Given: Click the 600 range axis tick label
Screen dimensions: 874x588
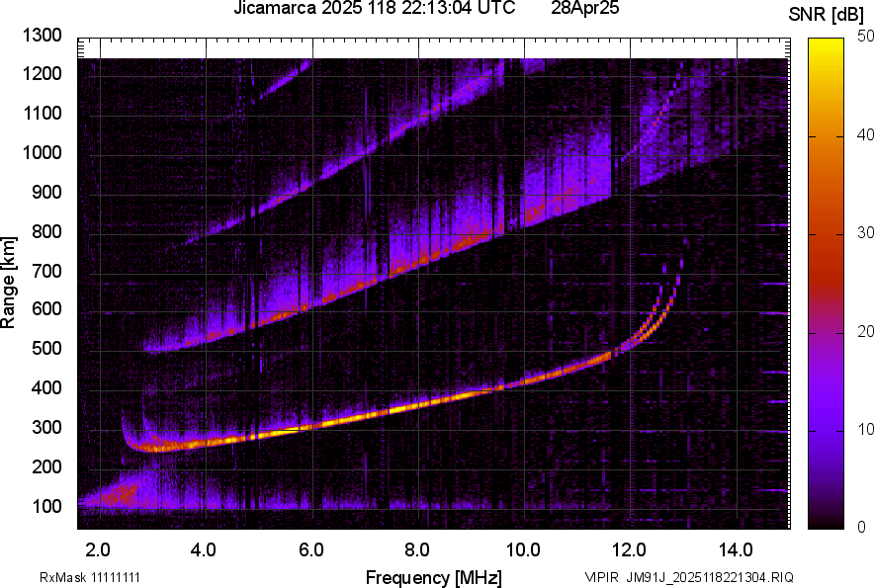Looking at the screenshot, I should point(46,308).
